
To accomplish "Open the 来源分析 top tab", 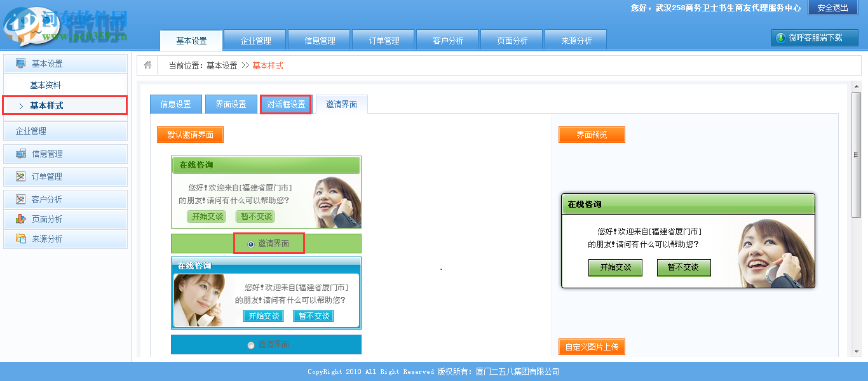I will point(576,40).
